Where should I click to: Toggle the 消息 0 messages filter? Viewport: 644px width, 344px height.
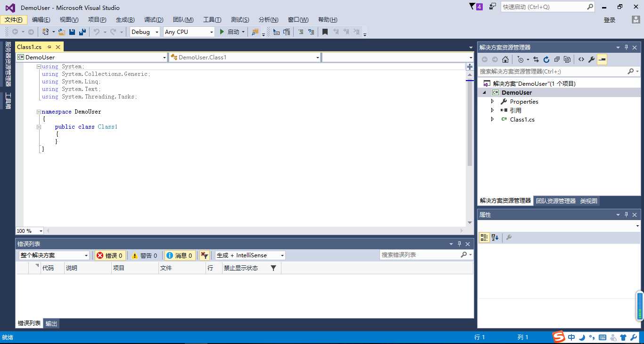pyautogui.click(x=180, y=255)
